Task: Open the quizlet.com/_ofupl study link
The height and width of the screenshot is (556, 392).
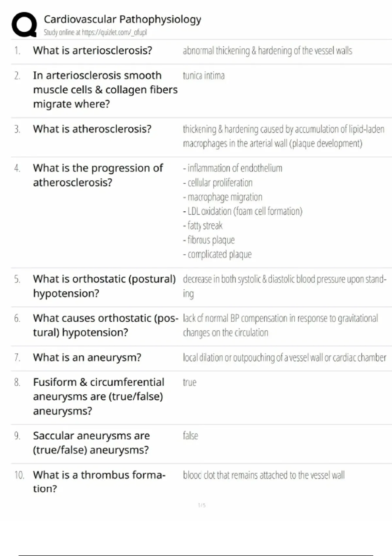Action: pyautogui.click(x=114, y=32)
